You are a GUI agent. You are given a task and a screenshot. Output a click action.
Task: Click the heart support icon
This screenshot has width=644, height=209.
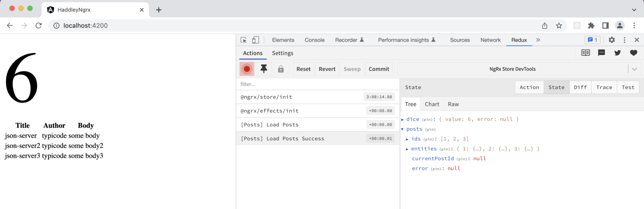click(x=634, y=53)
